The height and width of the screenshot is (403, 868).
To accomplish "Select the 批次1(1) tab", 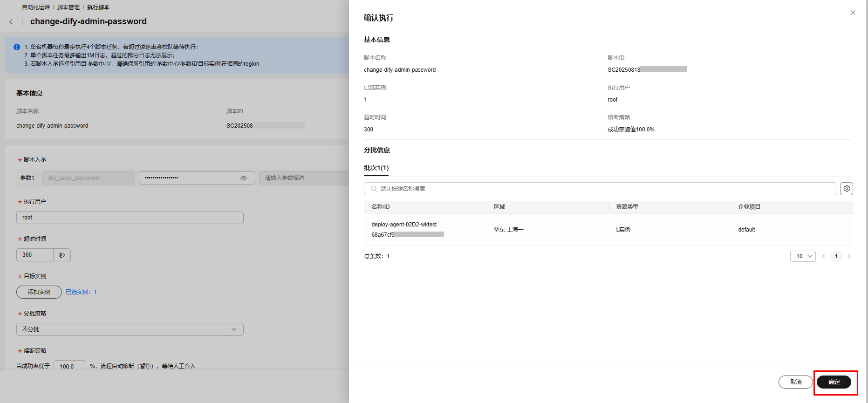I will [376, 168].
